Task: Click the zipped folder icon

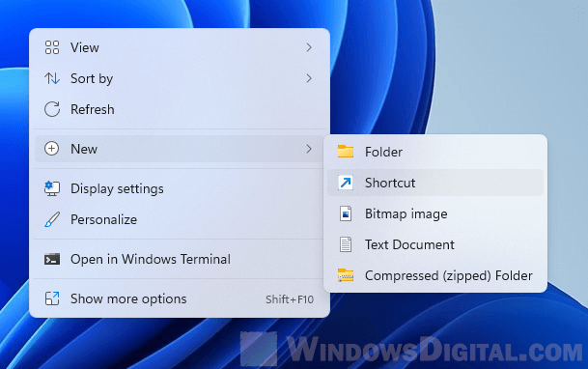Action: pyautogui.click(x=346, y=275)
